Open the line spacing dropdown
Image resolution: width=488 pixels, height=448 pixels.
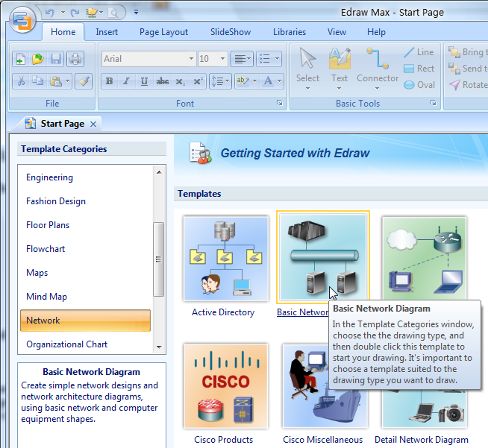[220, 81]
